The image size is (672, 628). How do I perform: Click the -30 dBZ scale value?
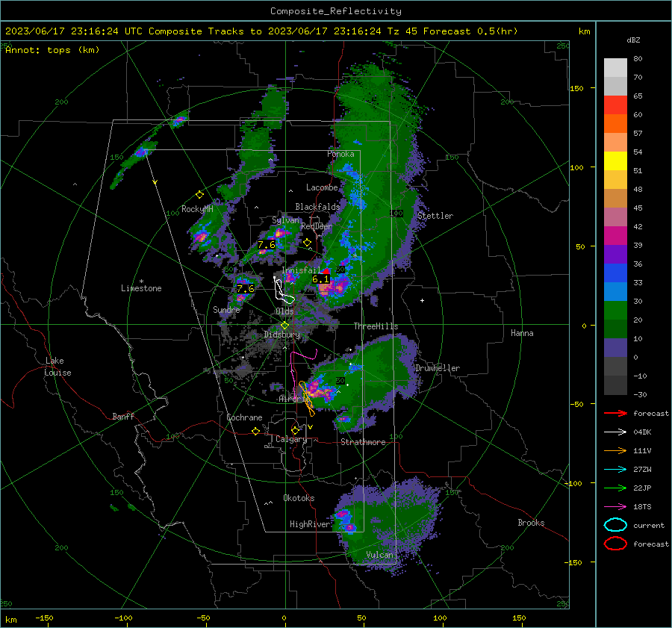[640, 394]
